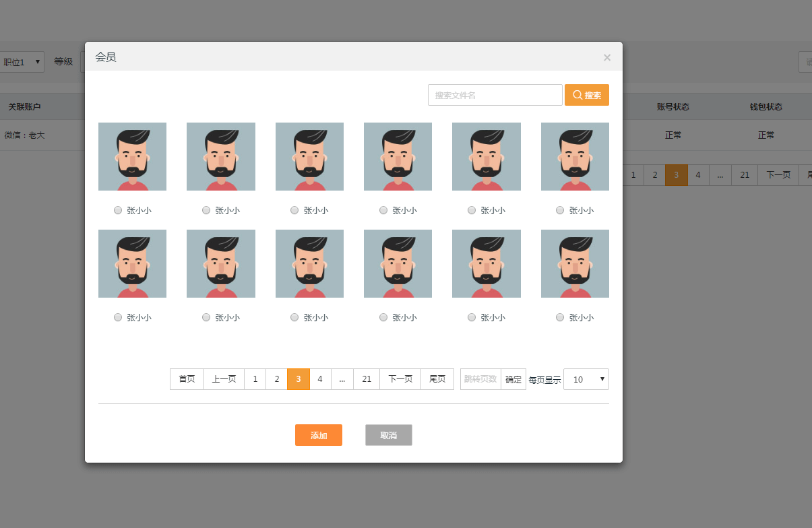Click the orange 搜索 search button
This screenshot has width=812, height=528.
pyautogui.click(x=586, y=95)
